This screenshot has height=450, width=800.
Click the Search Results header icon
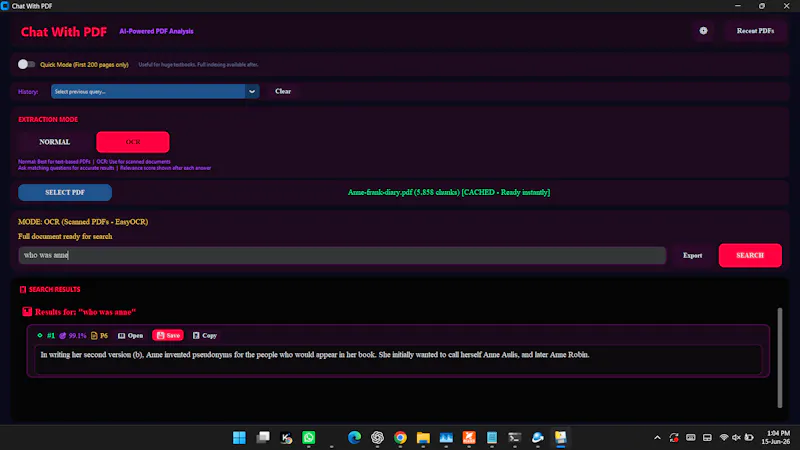tap(23, 289)
